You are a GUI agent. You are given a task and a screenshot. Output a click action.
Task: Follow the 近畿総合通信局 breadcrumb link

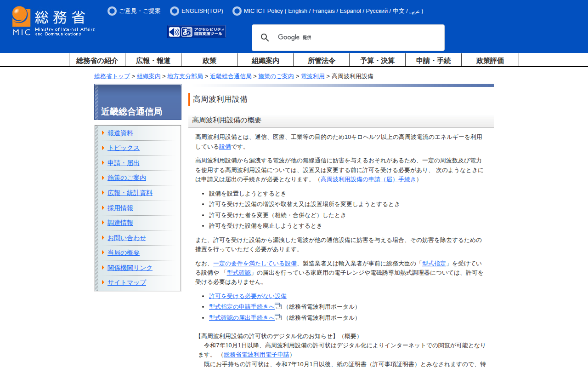click(x=231, y=76)
